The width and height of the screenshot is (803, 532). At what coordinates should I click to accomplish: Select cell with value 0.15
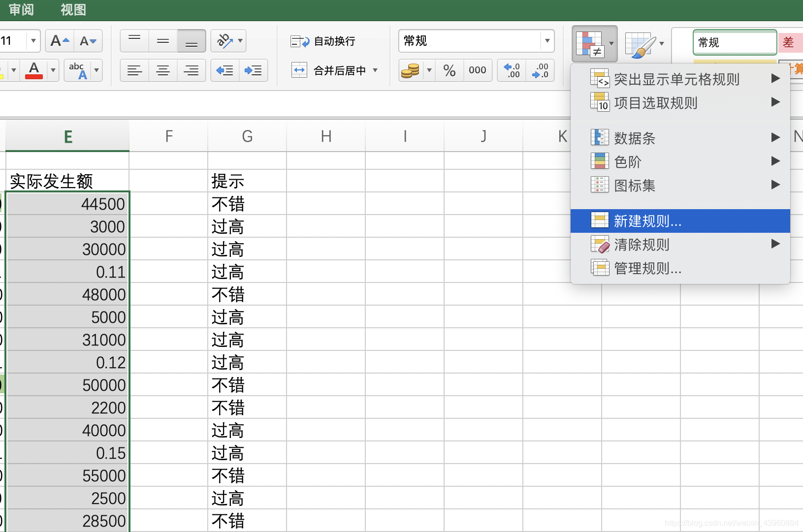(x=67, y=453)
